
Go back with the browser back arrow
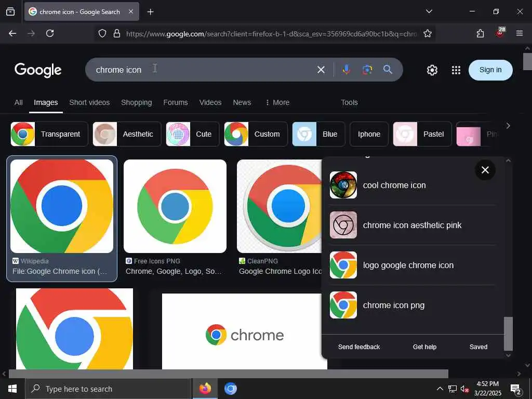coord(12,33)
